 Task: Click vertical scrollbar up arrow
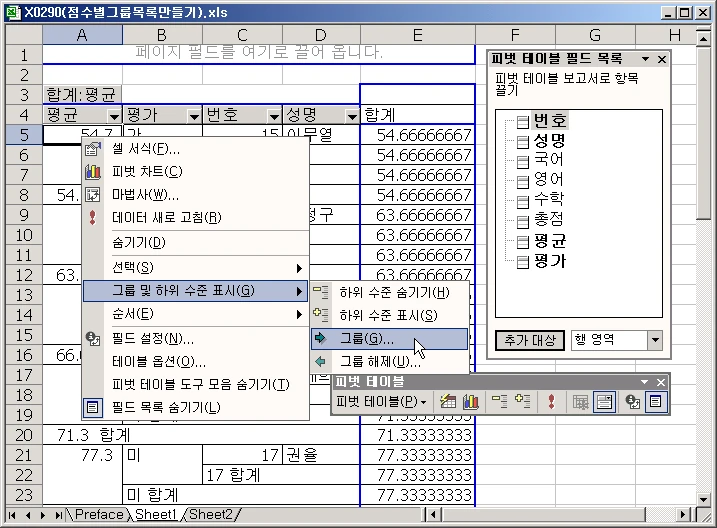click(x=704, y=40)
